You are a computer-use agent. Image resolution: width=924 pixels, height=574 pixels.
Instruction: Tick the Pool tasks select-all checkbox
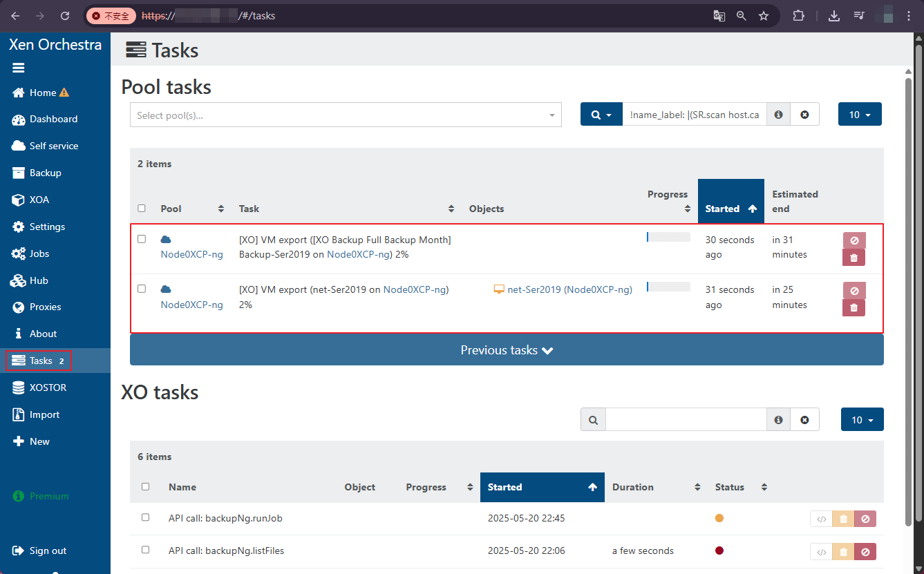point(142,208)
